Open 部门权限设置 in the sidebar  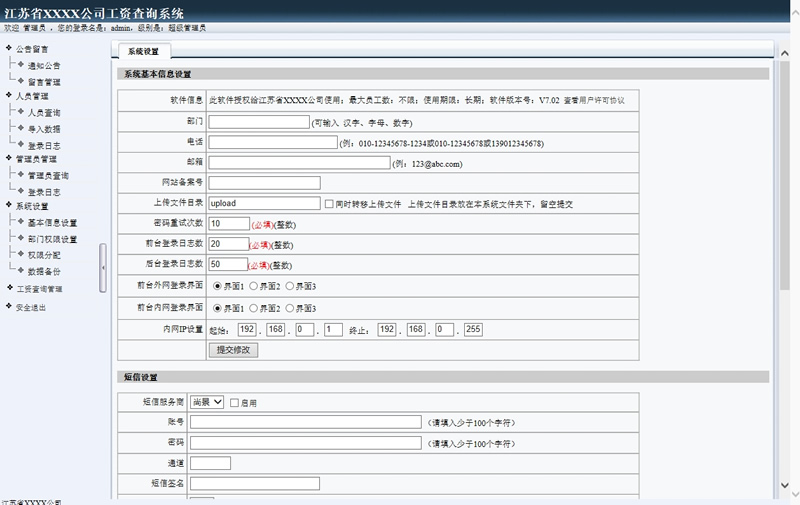tap(52, 239)
